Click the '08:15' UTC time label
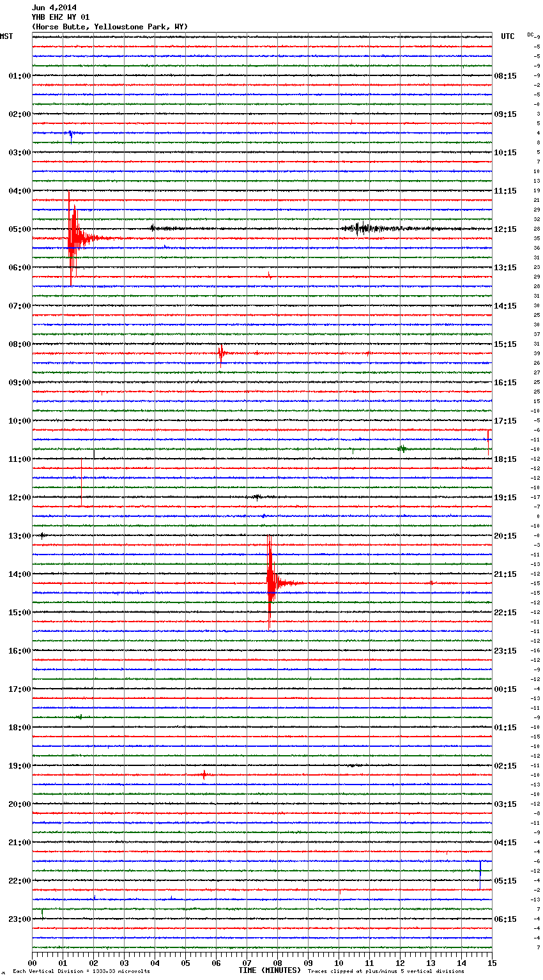The image size is (543, 980). (x=505, y=76)
